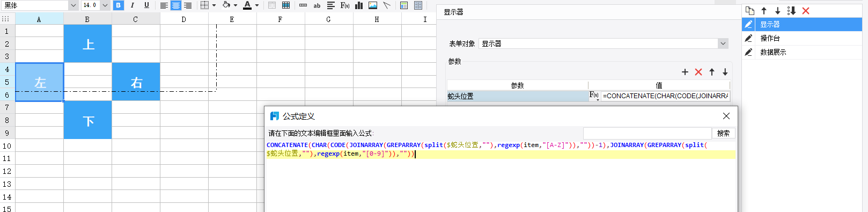The width and height of the screenshot is (868, 212).
Task: Move item up in right list toolbar
Action: coord(764,11)
